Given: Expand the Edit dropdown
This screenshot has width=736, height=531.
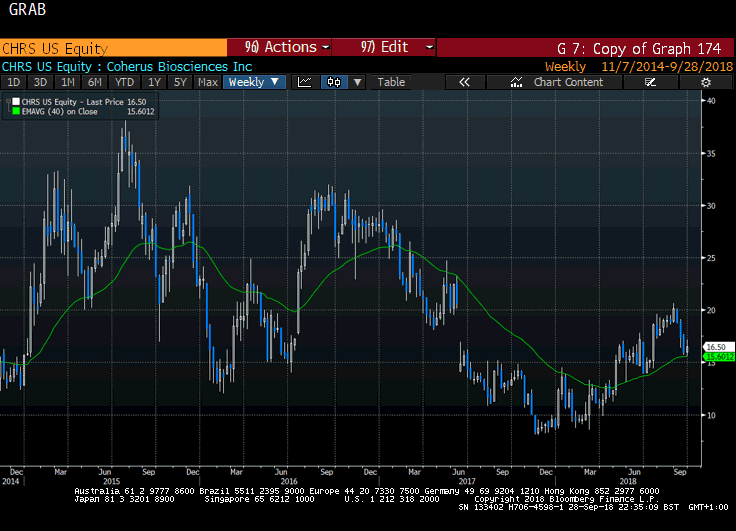Looking at the screenshot, I should [x=385, y=47].
